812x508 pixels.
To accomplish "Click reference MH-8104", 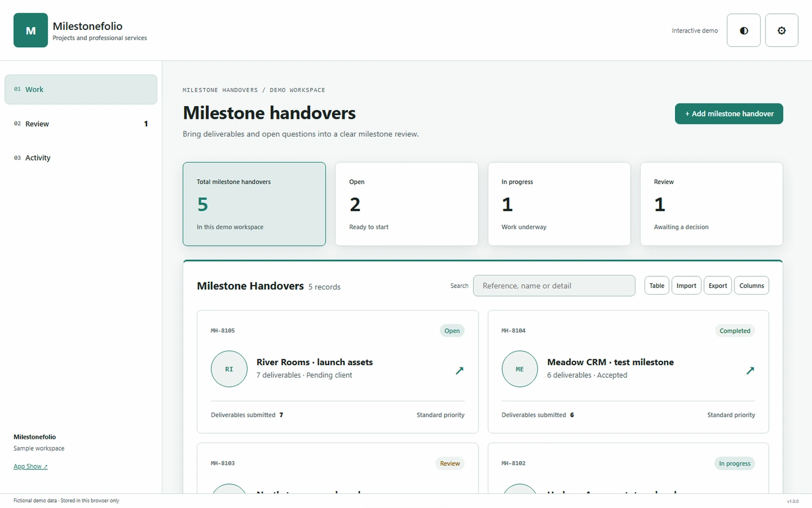I will (x=514, y=331).
